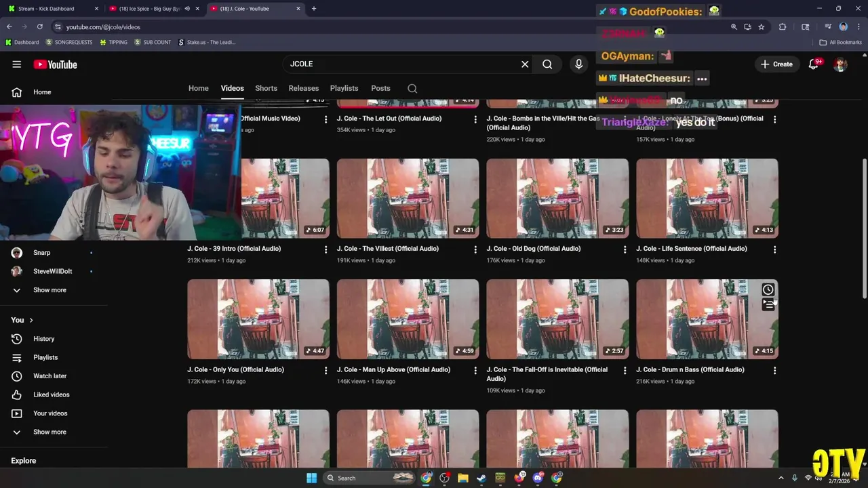Open the SONGREQUESTS bookmark
This screenshot has width=868, height=488.
point(68,42)
